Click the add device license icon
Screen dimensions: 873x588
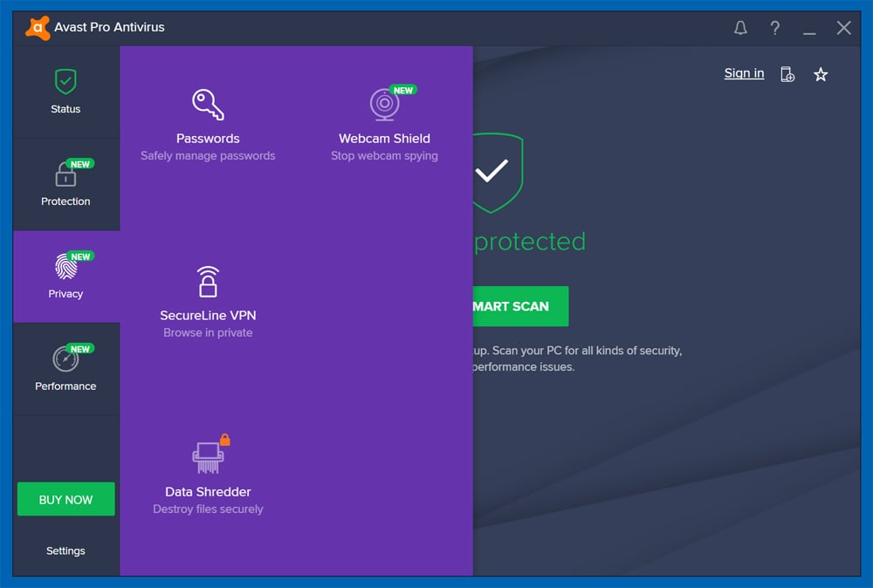click(787, 75)
